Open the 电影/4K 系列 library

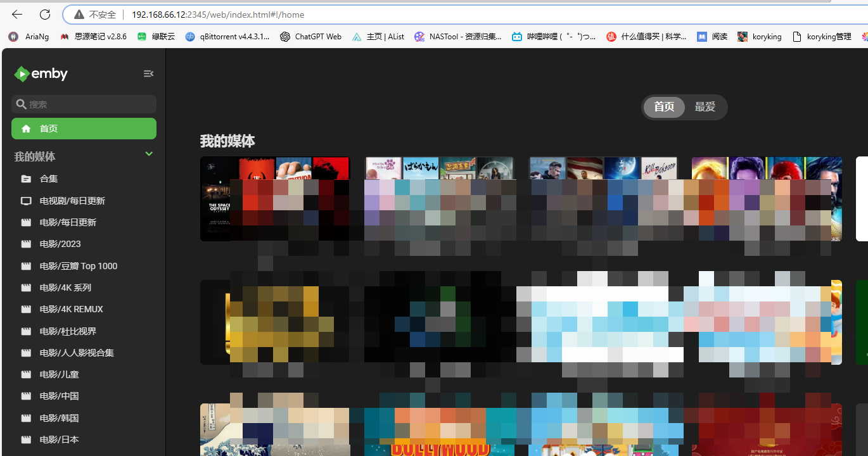(65, 288)
